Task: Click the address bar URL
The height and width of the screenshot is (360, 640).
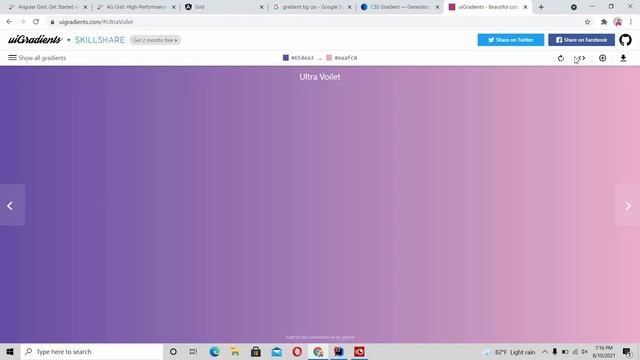Action: (96, 22)
